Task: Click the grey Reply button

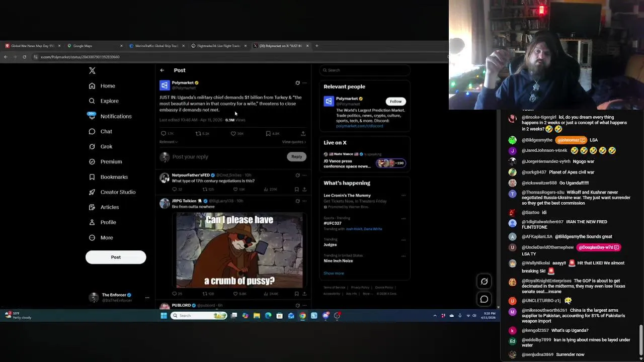Action: [296, 157]
